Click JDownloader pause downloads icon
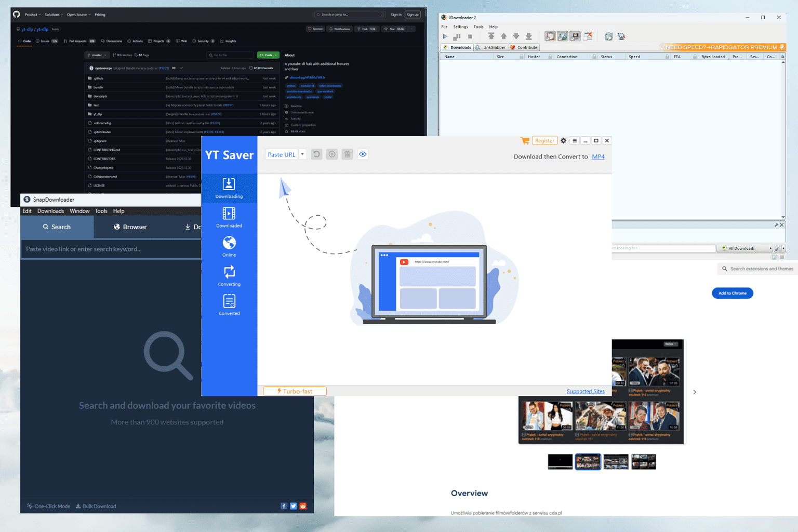 (457, 36)
